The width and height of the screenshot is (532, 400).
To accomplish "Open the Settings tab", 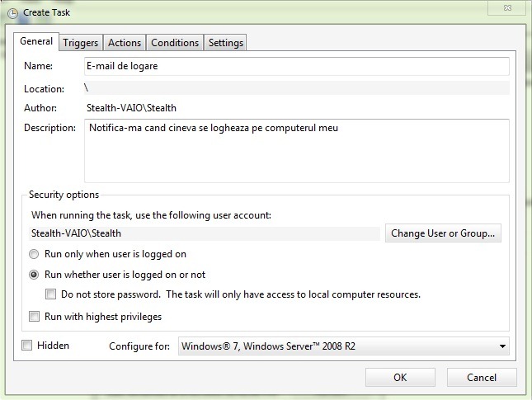I will point(226,43).
